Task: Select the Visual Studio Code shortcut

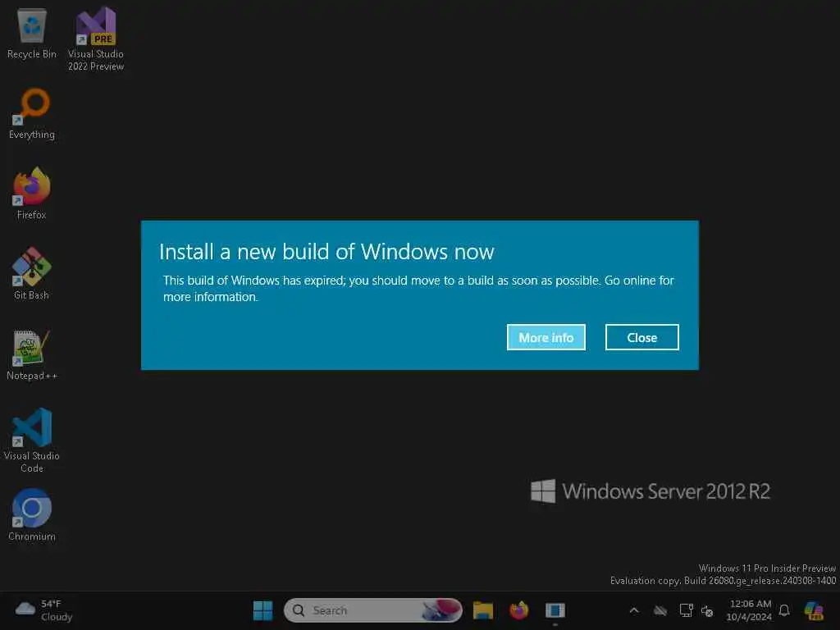Action: [32, 441]
